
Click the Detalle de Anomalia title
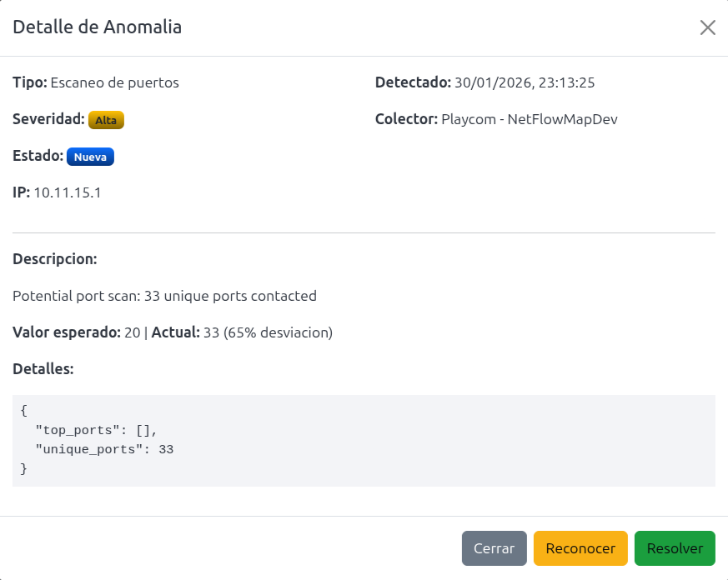click(97, 27)
